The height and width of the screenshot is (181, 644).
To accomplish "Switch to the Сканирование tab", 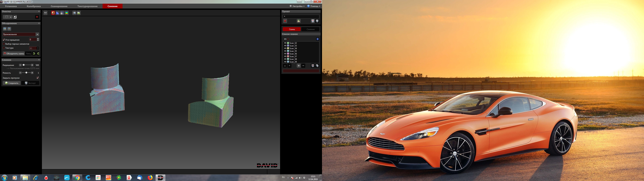I will coord(59,6).
